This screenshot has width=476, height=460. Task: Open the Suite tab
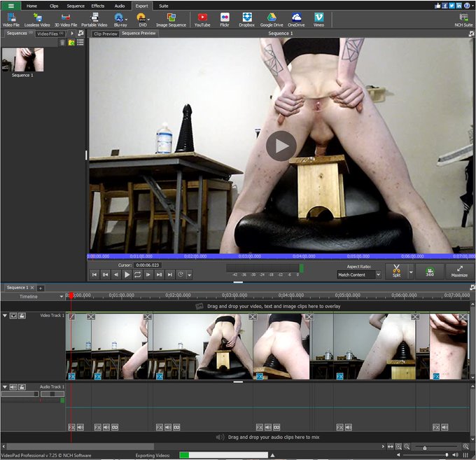(164, 6)
